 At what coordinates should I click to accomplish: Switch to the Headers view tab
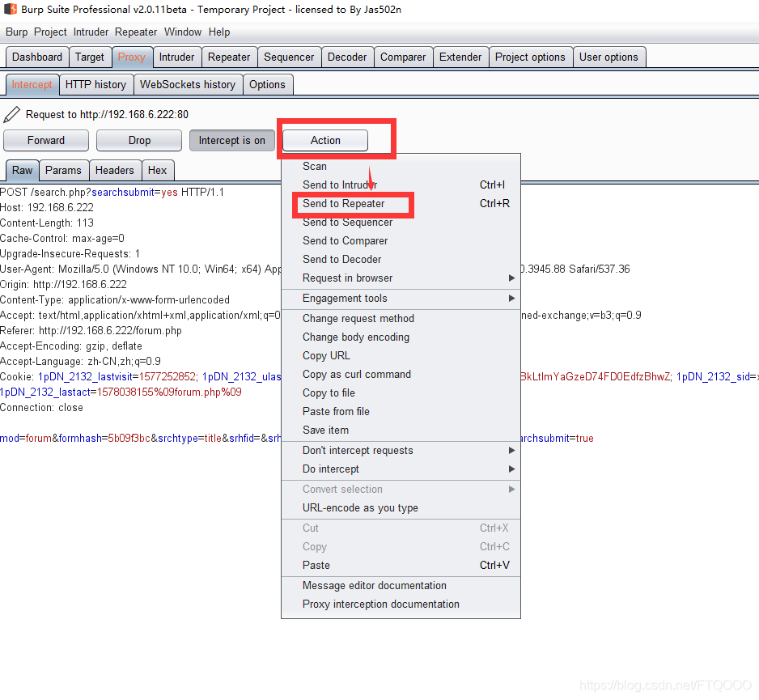pos(115,171)
